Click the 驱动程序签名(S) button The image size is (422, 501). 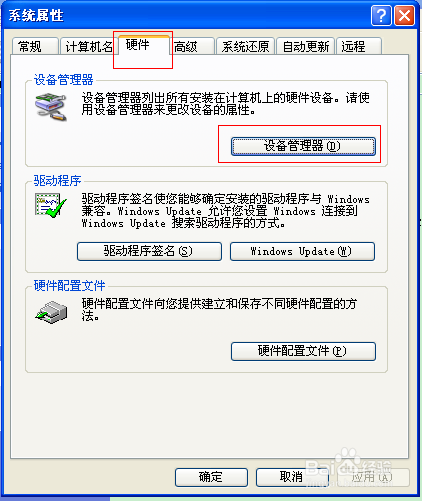tap(149, 251)
